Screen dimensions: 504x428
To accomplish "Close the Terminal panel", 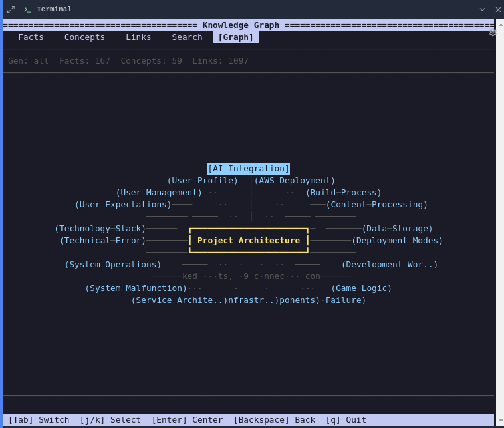I will coord(498,10).
